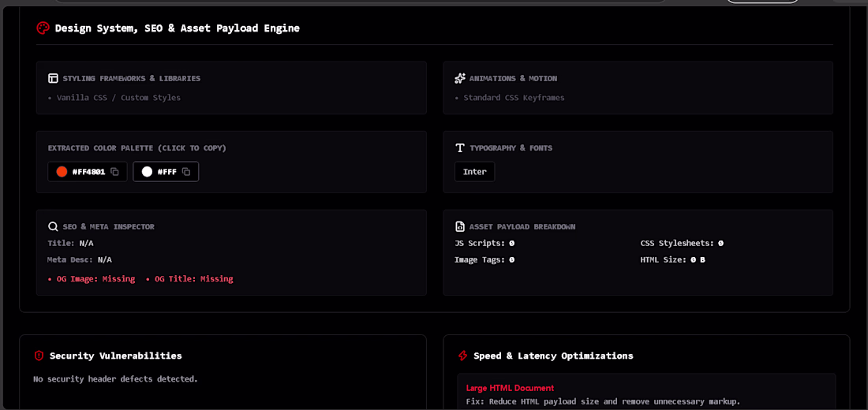
Task: Click the JS Scripts: 0 value
Action: tap(485, 243)
